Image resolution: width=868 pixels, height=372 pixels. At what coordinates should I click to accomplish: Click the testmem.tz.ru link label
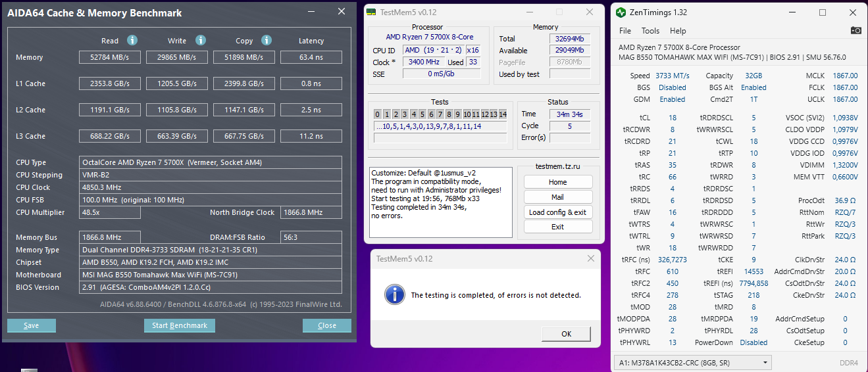pos(558,168)
